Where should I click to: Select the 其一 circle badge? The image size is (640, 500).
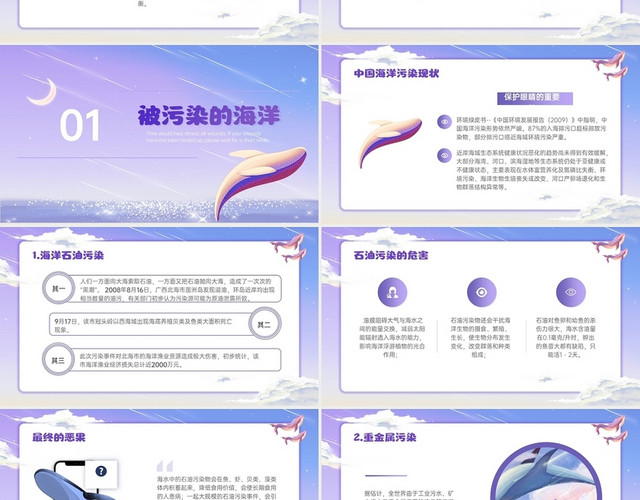click(59, 288)
